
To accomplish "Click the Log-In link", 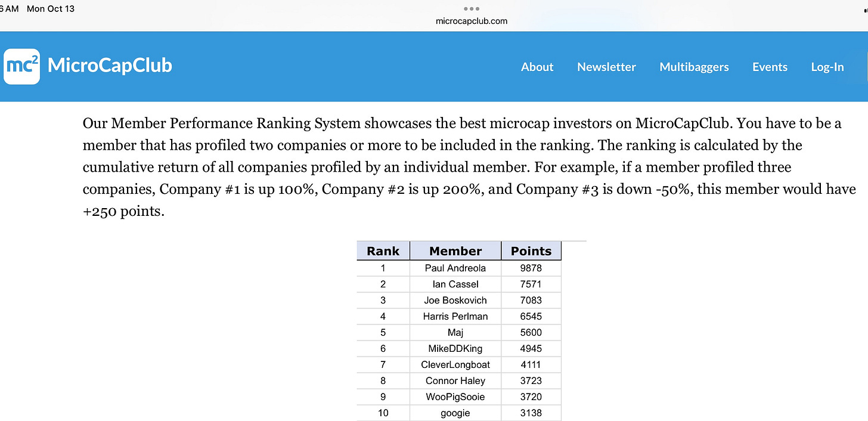I will tap(827, 67).
